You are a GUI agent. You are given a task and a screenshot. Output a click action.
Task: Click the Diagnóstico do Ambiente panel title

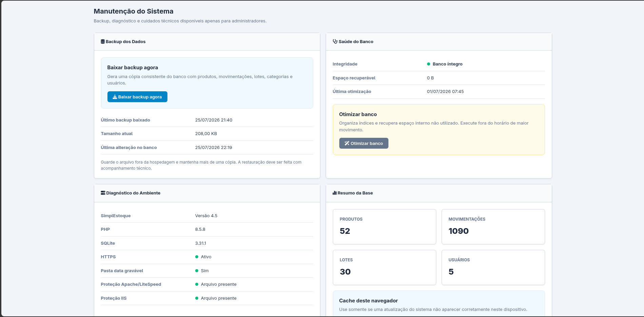click(x=133, y=193)
